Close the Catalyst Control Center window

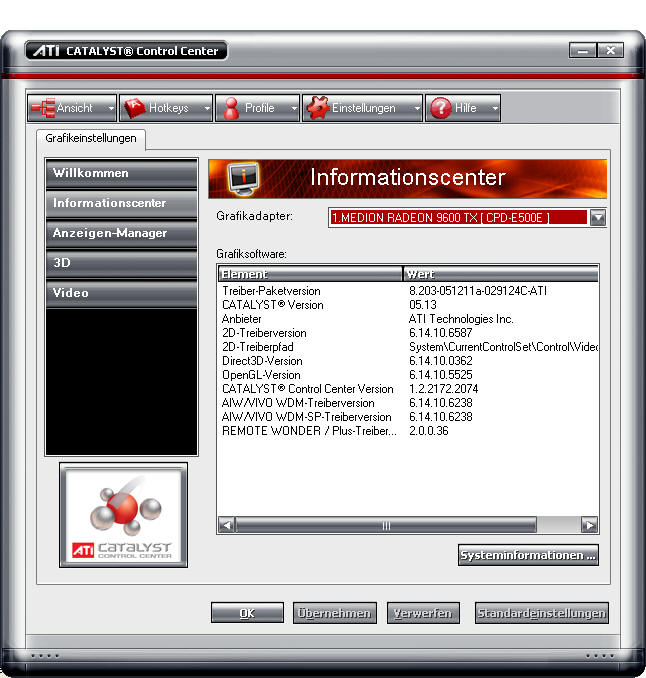611,51
